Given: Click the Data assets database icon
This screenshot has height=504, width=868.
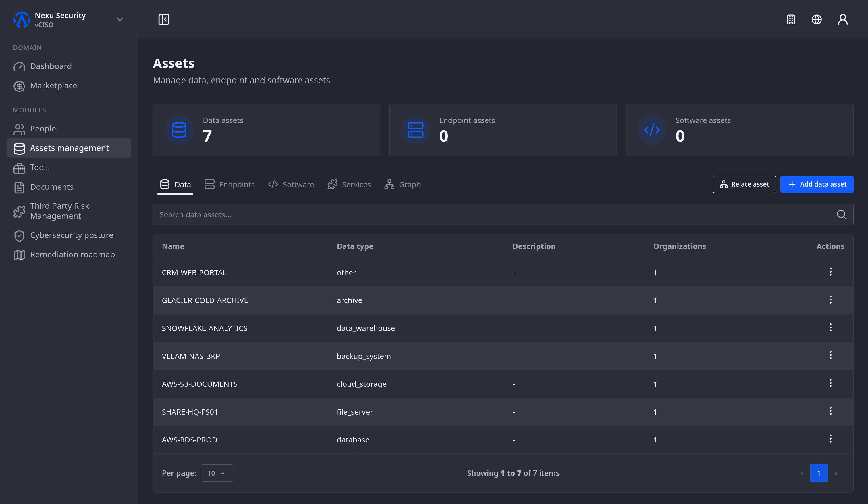Looking at the screenshot, I should (179, 130).
